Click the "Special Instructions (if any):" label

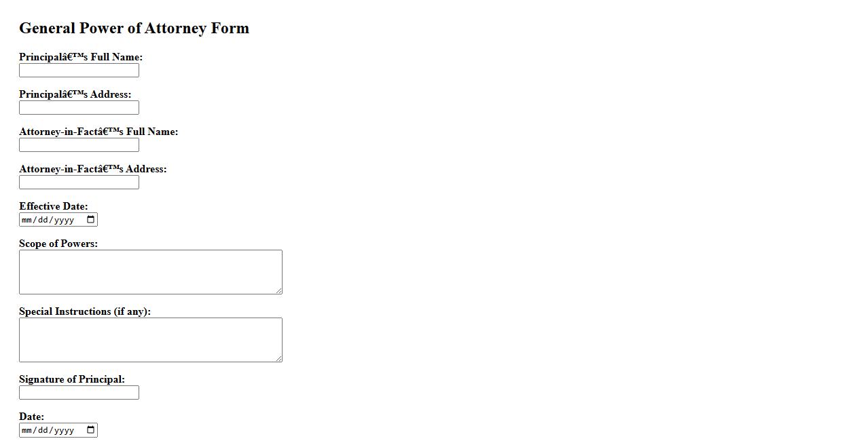tap(85, 311)
